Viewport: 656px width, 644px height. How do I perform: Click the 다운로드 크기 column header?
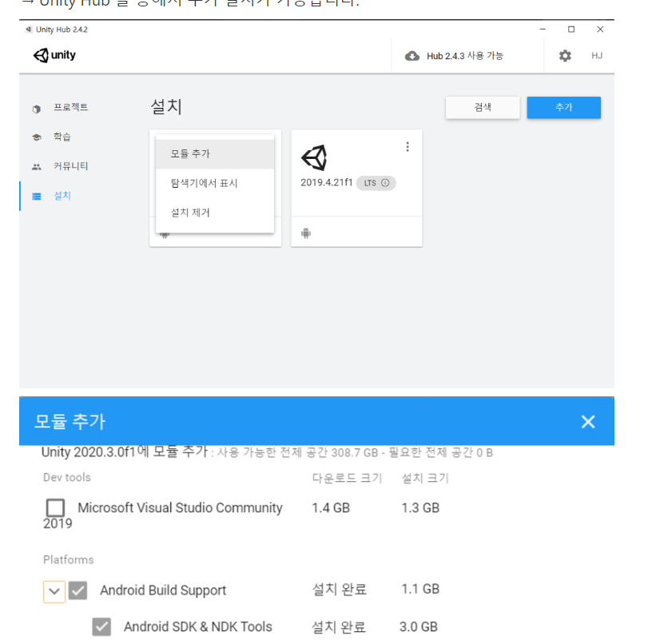pyautogui.click(x=347, y=478)
